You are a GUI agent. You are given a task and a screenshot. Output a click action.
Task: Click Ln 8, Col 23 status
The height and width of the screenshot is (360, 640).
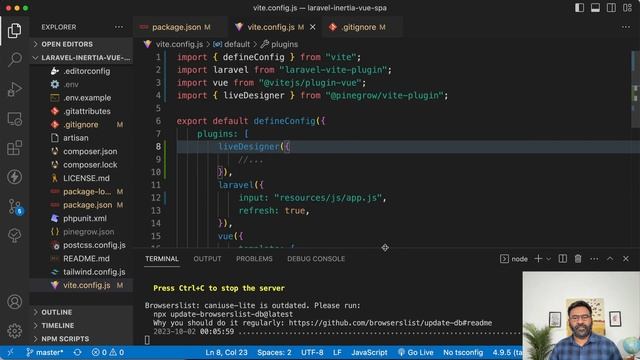[226, 352]
